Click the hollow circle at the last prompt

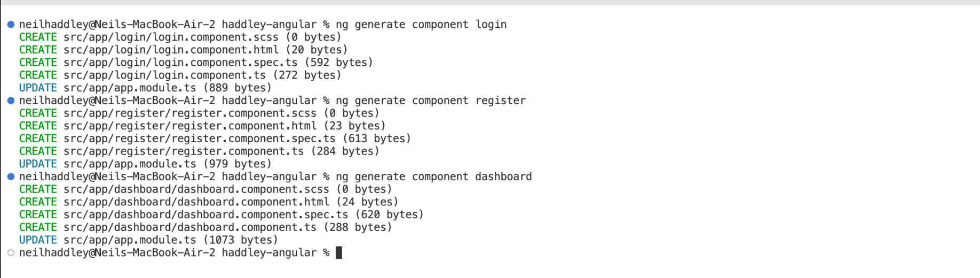click(11, 253)
